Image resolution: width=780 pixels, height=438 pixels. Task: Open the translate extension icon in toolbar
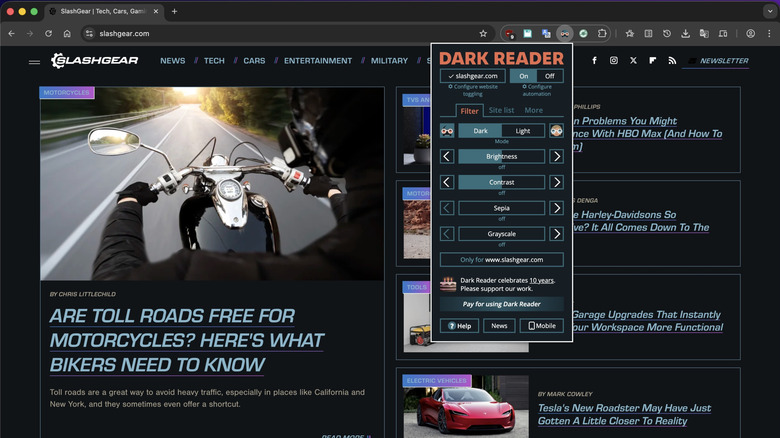tap(546, 34)
